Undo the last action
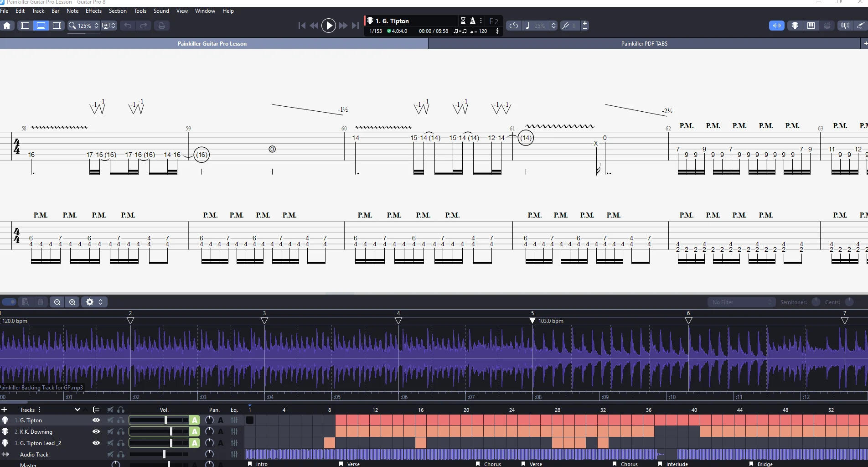Image resolution: width=868 pixels, height=467 pixels. pos(128,26)
